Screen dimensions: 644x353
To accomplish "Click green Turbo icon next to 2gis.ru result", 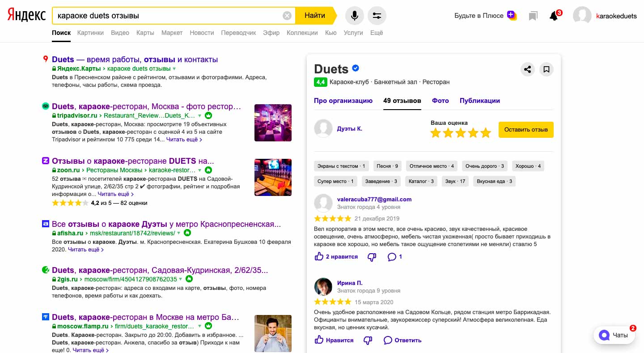I will click(x=189, y=279).
